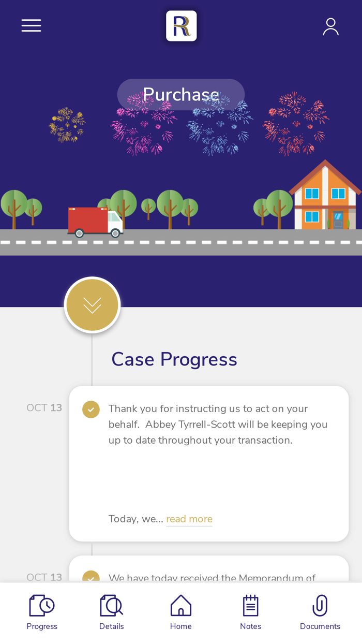
Task: Select the Purchase label pill
Action: point(181,94)
